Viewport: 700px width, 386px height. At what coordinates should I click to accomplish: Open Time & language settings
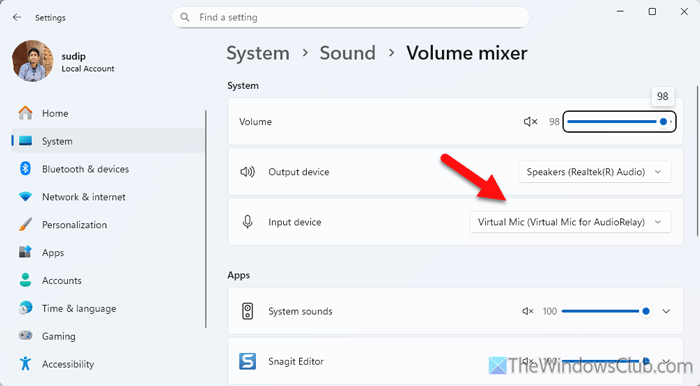point(108,308)
